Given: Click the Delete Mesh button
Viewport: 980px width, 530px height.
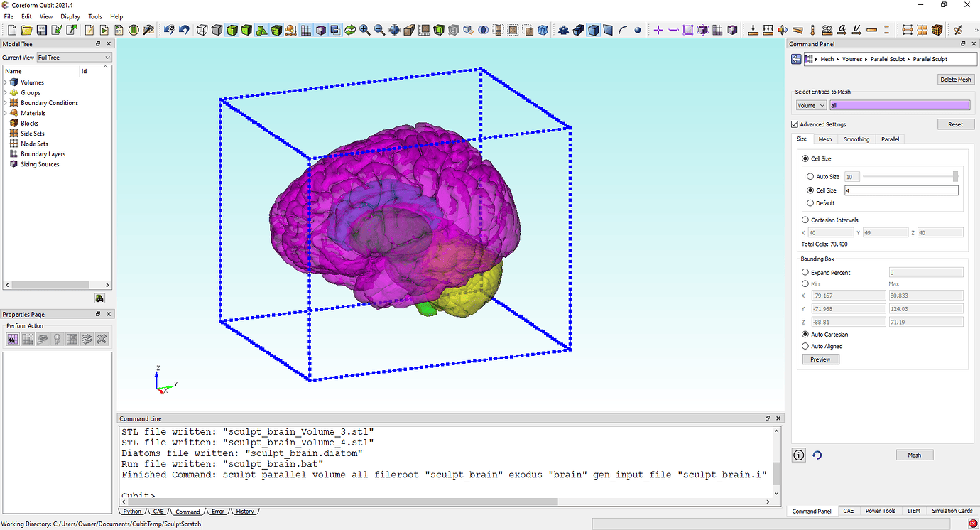Looking at the screenshot, I should coord(956,80).
